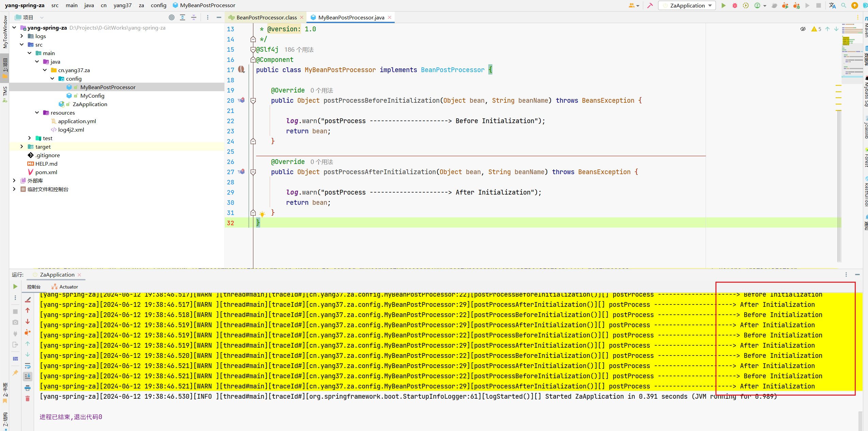Viewport: 868px width, 431px height.
Task: Click 186 个用法 usages hint
Action: [299, 50]
